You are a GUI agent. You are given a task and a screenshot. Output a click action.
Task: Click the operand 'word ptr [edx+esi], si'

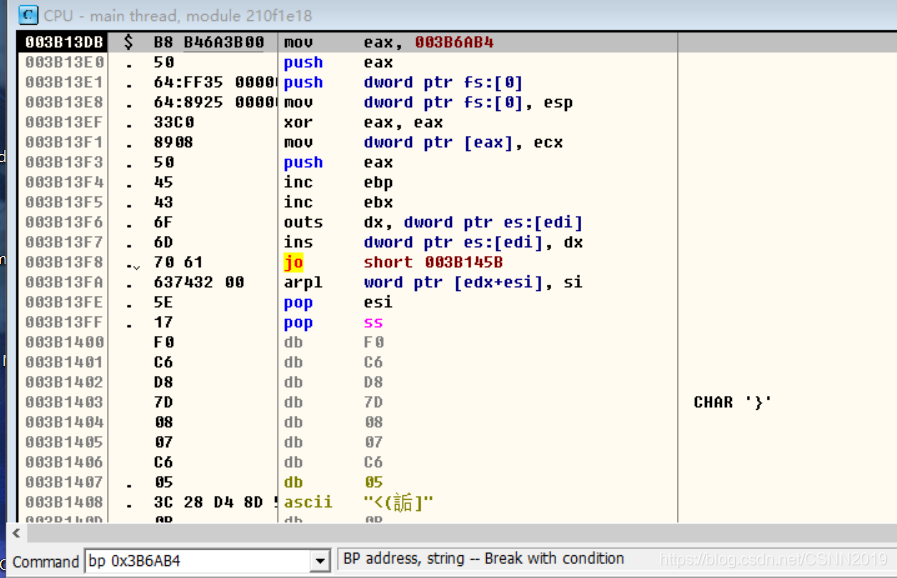click(x=473, y=283)
